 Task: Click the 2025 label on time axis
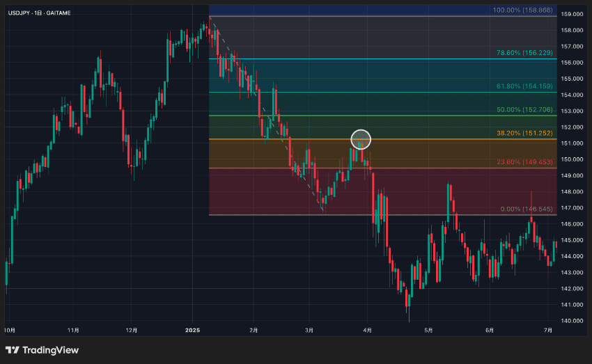coord(192,331)
